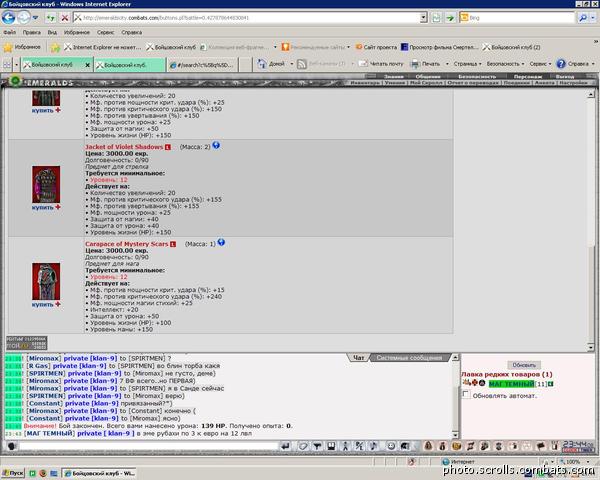Click the new blank tab button
Image resolution: width=600 pixels, height=480 pixels.
[x=245, y=65]
